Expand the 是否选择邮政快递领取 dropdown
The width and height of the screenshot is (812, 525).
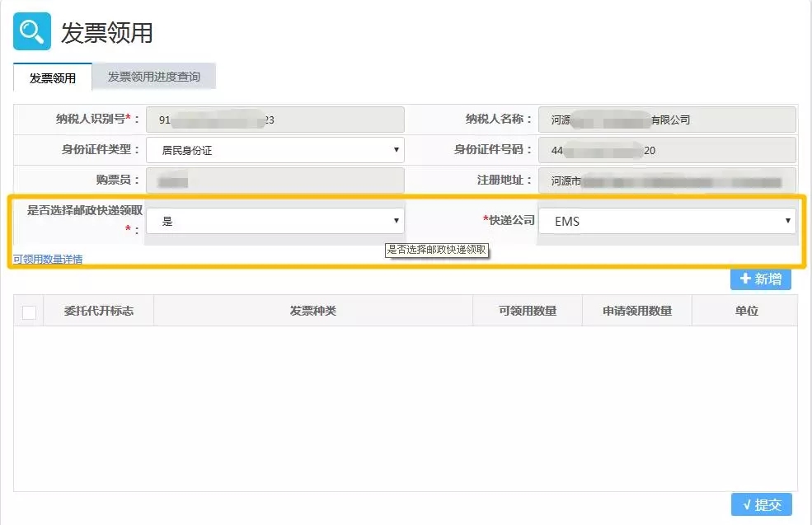[275, 221]
